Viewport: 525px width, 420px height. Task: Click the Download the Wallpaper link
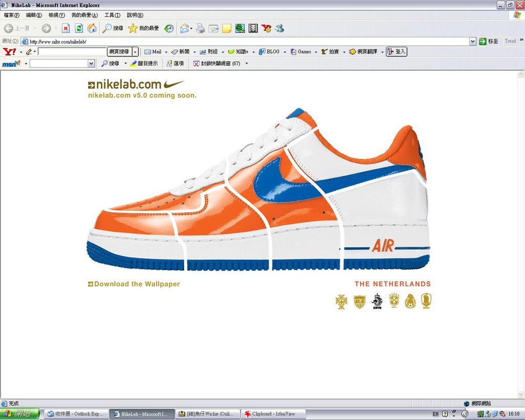pos(134,284)
